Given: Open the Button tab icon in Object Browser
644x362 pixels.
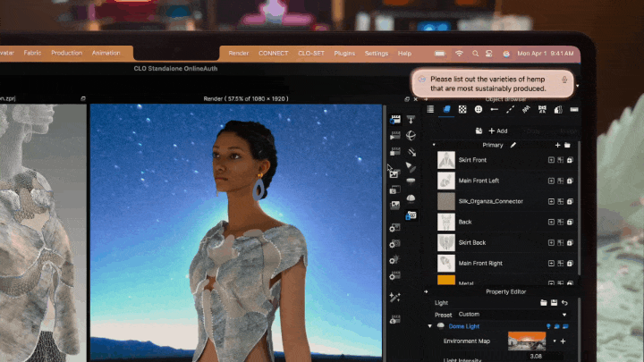Looking at the screenshot, I should pos(479,109).
